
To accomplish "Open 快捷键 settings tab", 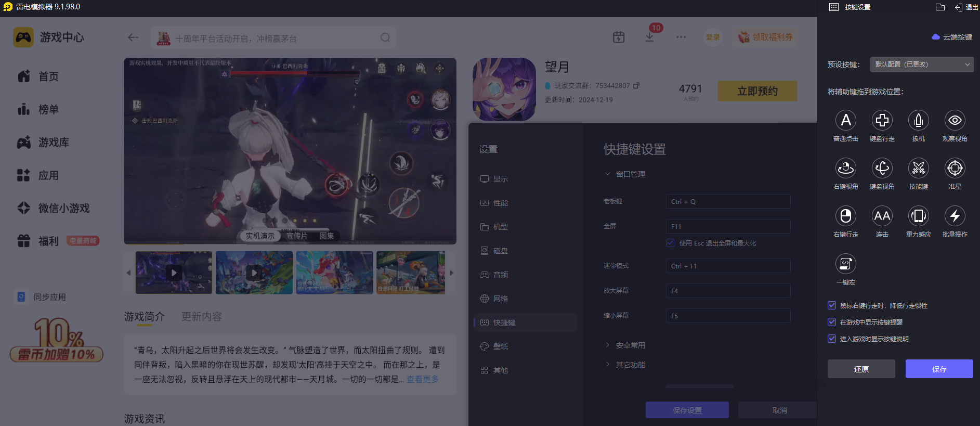I will point(526,322).
